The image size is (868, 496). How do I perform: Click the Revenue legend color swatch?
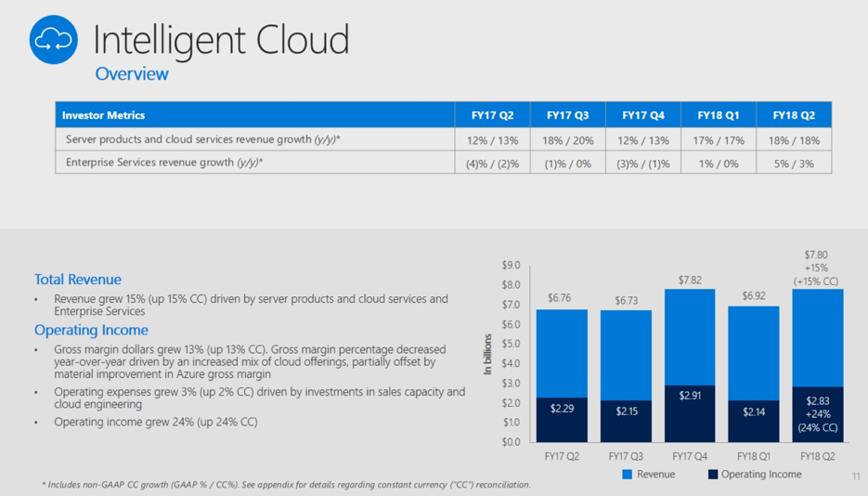click(628, 475)
